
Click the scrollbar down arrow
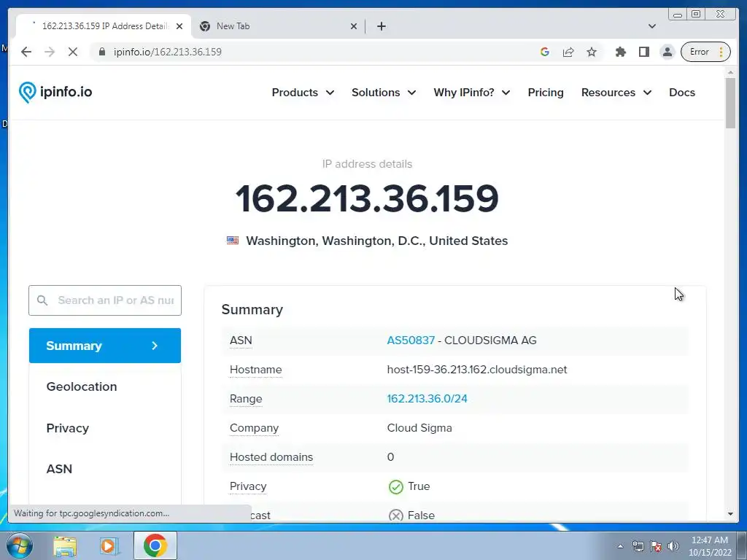(x=730, y=514)
